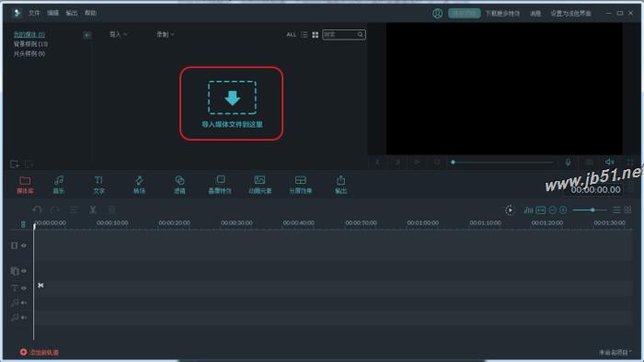Toggle visibility of the picture-in-picture track
This screenshot has height=362, width=644.
[24, 271]
